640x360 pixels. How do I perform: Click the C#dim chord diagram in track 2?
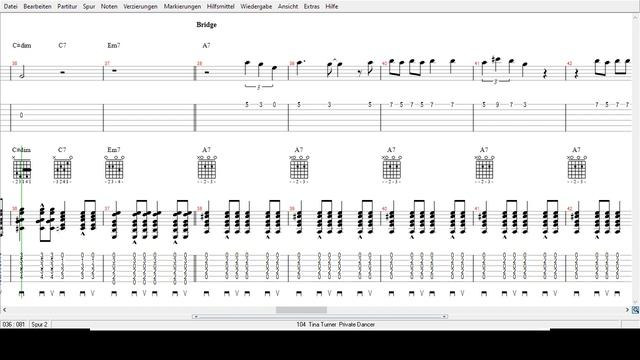click(x=22, y=169)
